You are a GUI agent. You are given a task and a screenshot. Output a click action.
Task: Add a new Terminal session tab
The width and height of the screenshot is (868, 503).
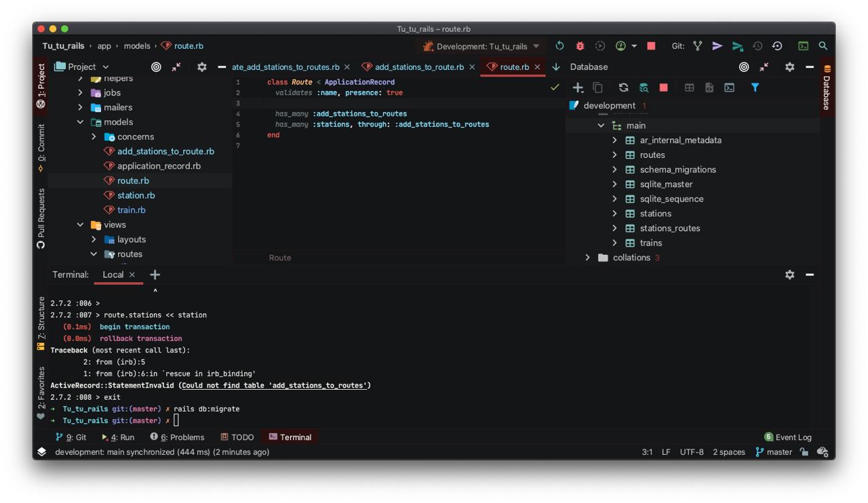155,275
